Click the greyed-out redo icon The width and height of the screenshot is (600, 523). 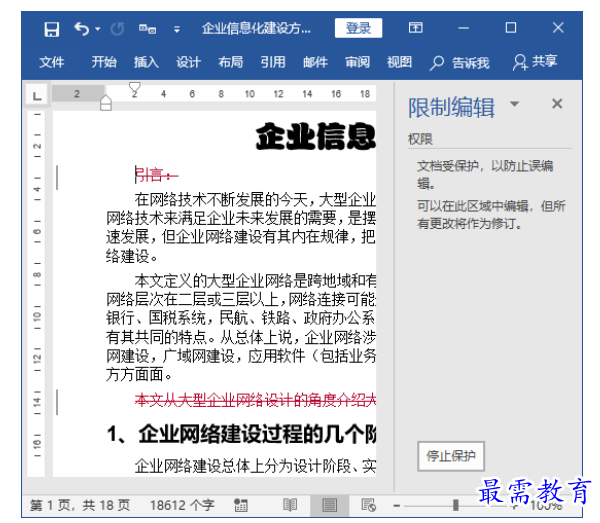[x=117, y=29]
